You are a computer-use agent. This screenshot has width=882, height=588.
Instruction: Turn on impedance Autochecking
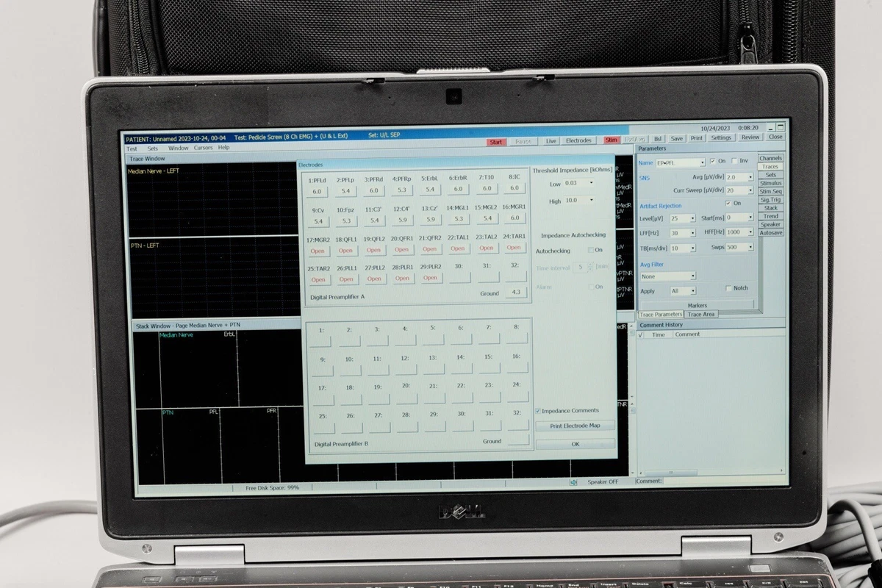[590, 251]
